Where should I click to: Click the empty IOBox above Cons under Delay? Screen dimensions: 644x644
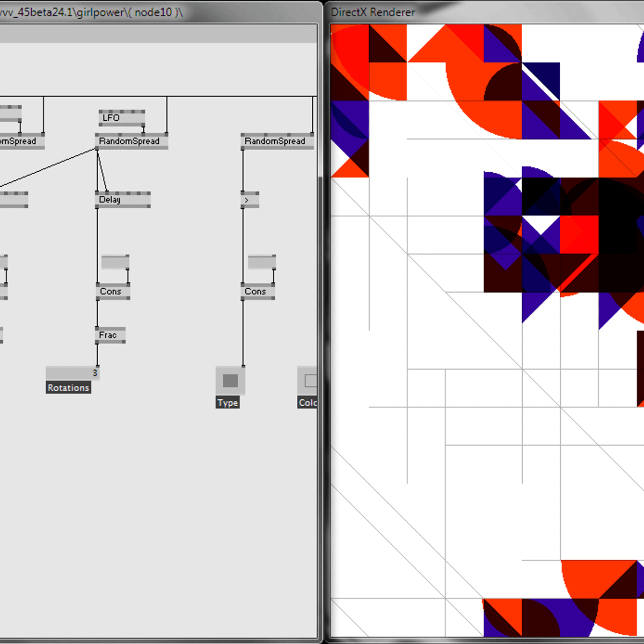[115, 262]
